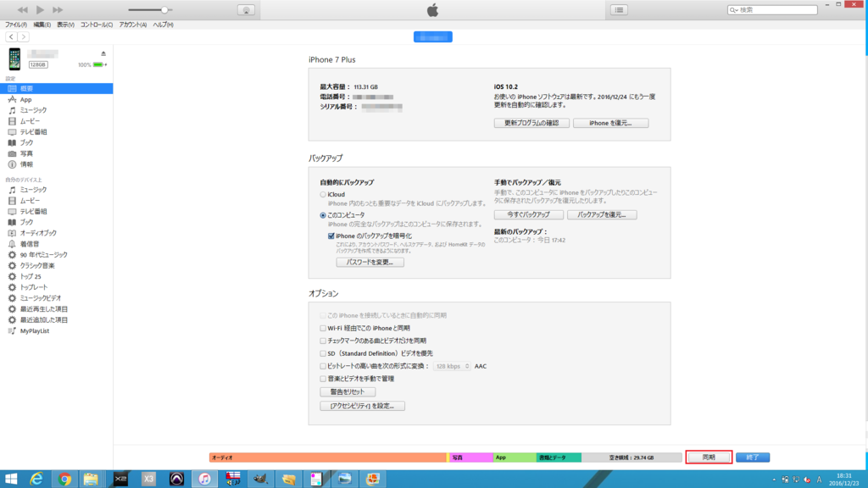The width and height of the screenshot is (868, 488).
Task: Click the 写真 storage bar segment
Action: (471, 457)
